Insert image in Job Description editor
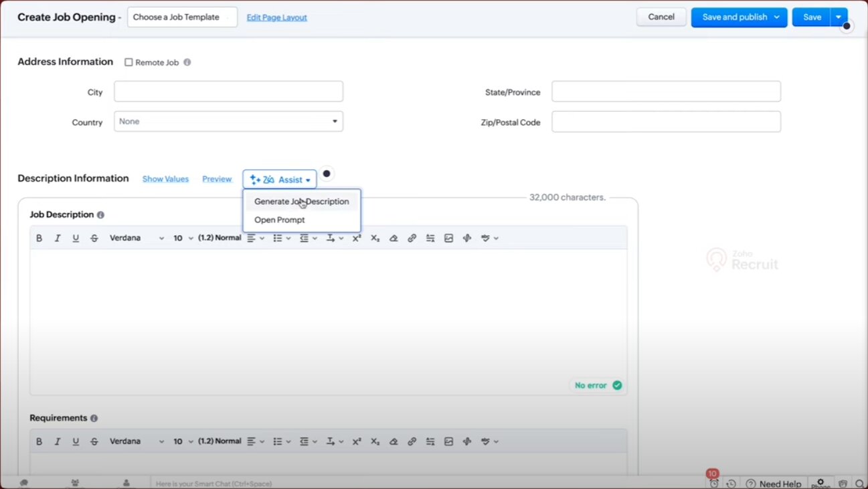 [x=449, y=238]
